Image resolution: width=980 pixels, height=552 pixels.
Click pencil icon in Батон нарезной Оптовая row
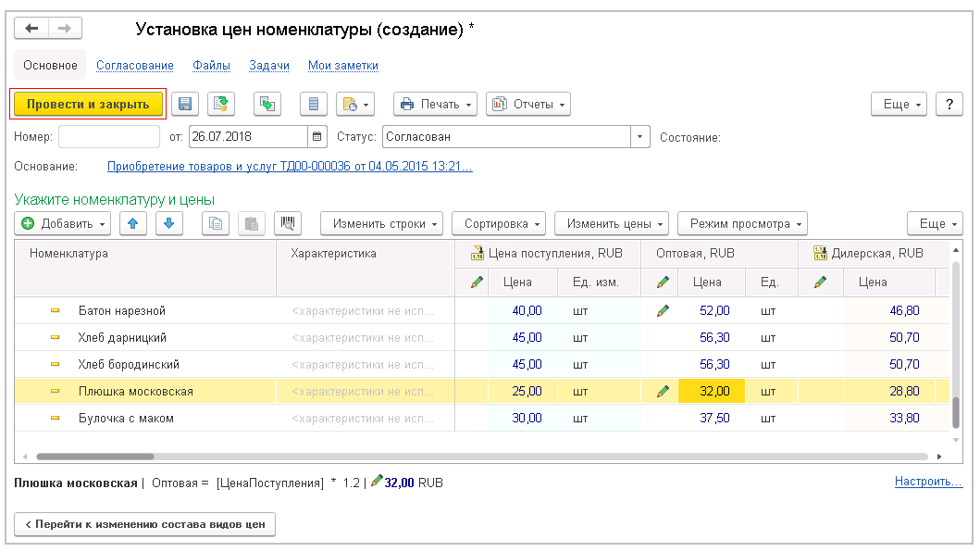point(664,310)
